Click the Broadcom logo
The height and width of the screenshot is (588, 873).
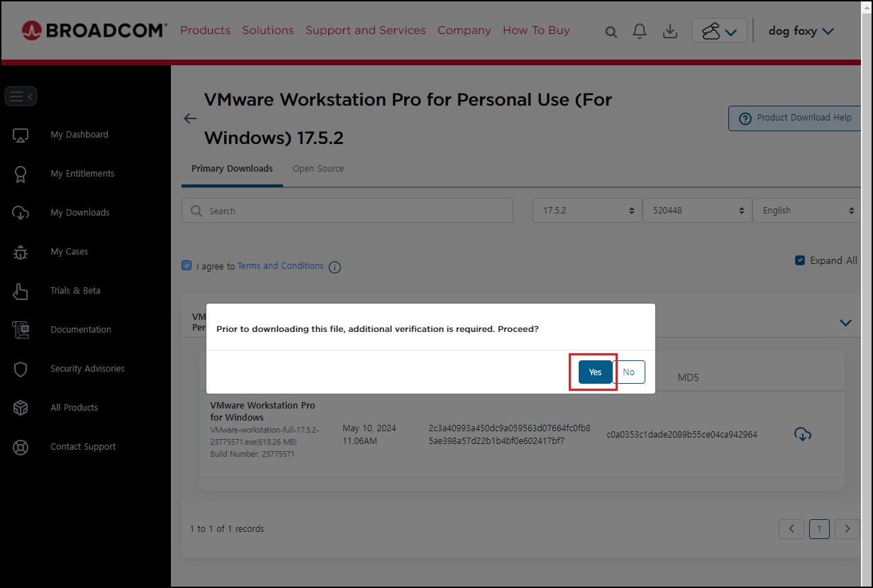(94, 30)
